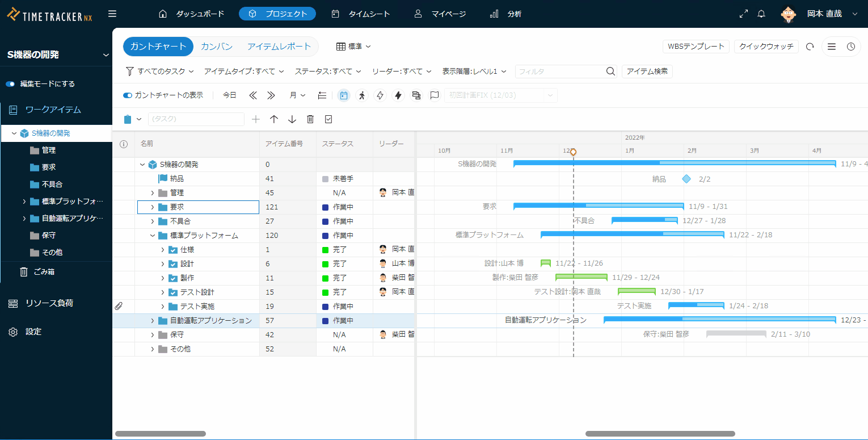Collapse the 標準プラットフォーム row
Image resolution: width=868 pixels, height=440 pixels.
point(152,236)
